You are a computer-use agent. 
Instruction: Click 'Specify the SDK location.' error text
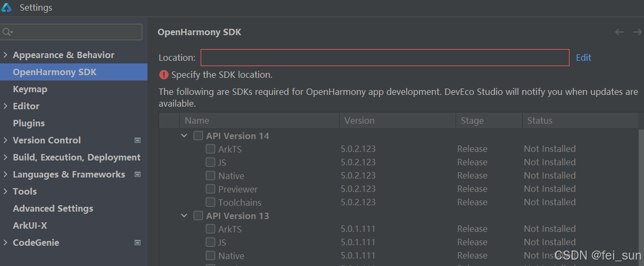point(222,75)
